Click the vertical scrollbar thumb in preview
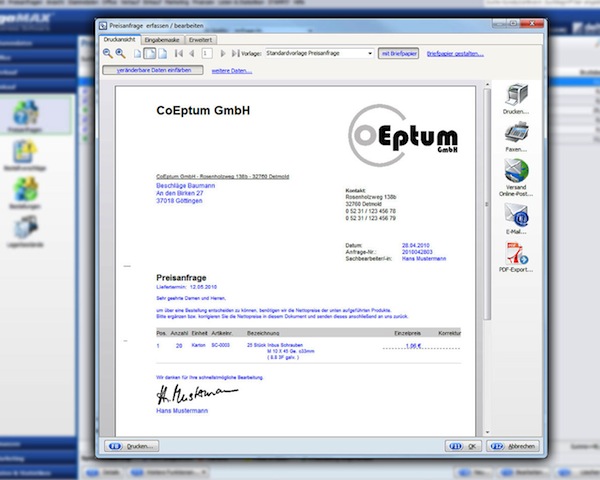 tap(487, 204)
